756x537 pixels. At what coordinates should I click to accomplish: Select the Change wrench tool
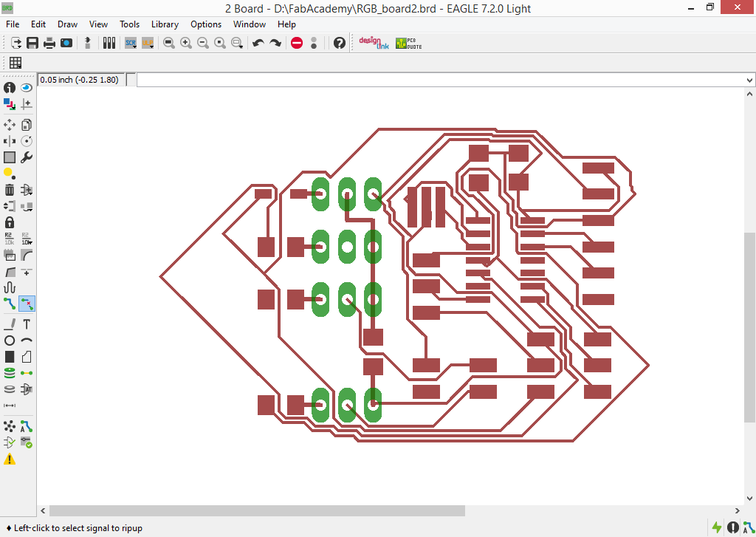click(27, 157)
